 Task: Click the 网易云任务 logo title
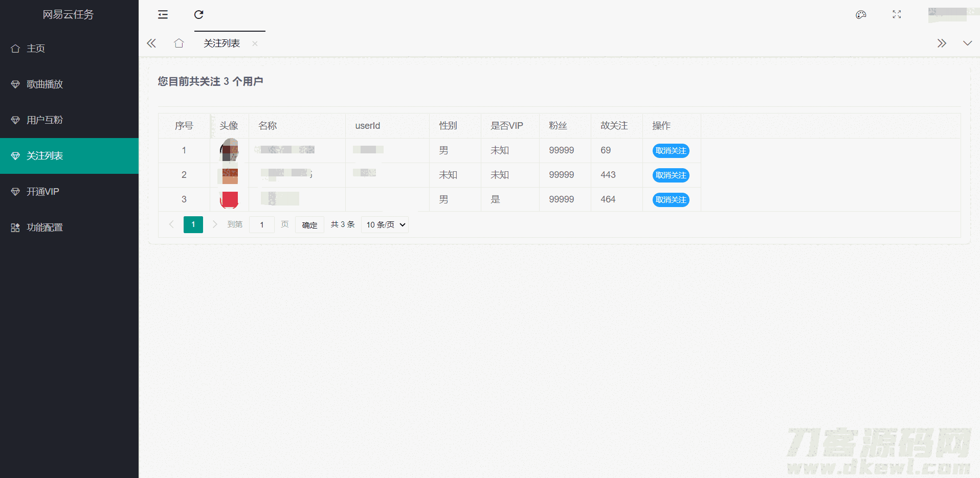68,14
